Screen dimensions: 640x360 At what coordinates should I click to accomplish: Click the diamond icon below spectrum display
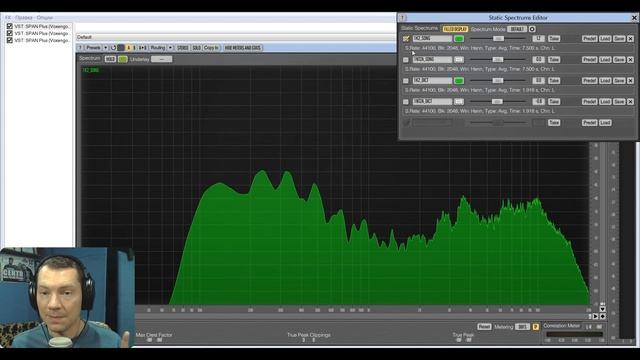[x=602, y=316]
